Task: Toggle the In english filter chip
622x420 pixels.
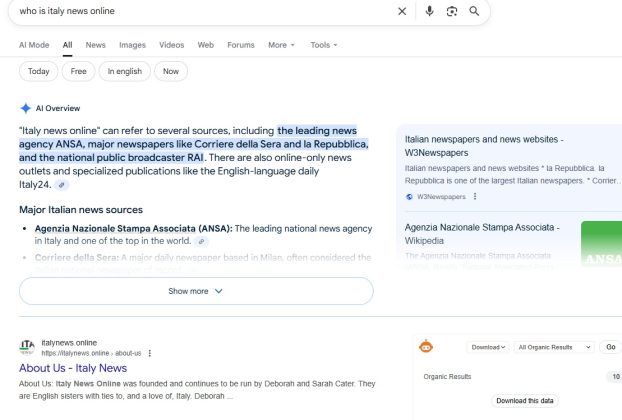Action: 125,71
